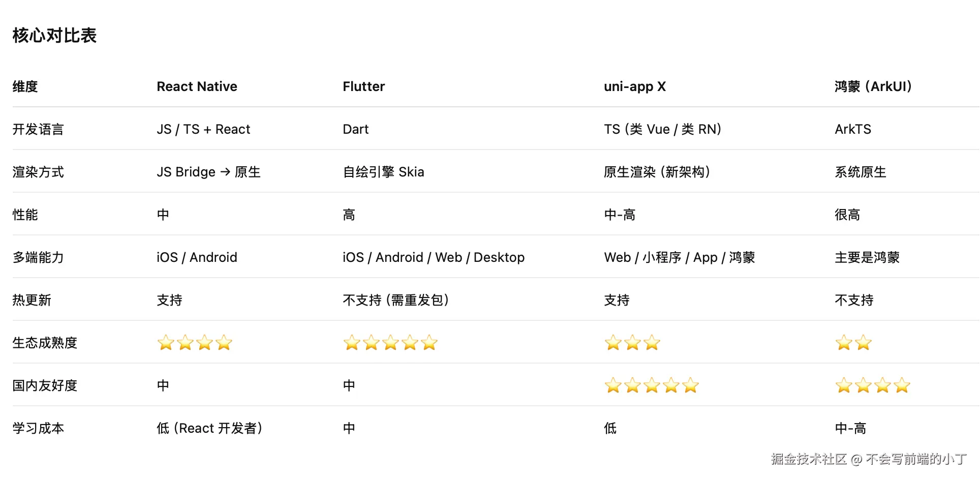Click the 维度 header cell
This screenshot has height=479, width=980.
pos(25,86)
